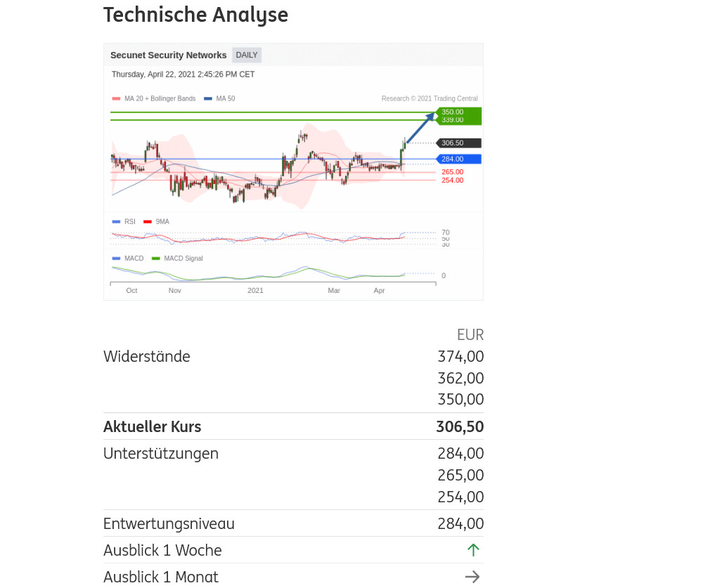The image size is (710, 588).
Task: Click the MA 20 + Bollinger Bands legend swatch
Action: pyautogui.click(x=116, y=99)
